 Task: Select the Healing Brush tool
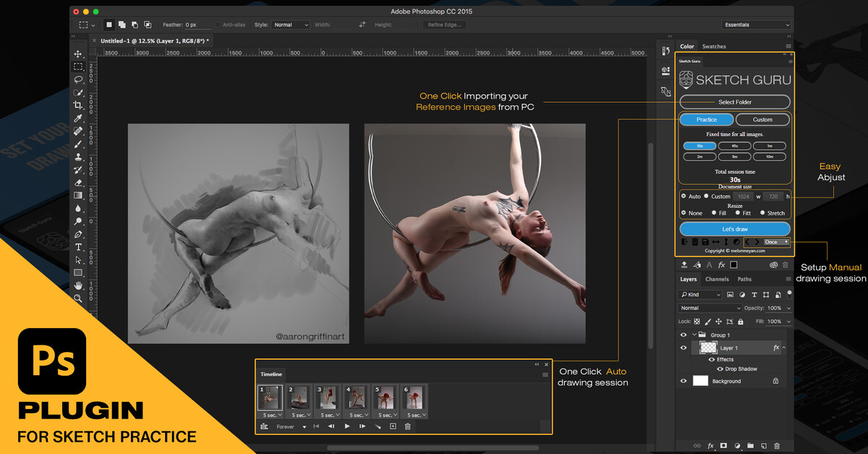coord(77,132)
